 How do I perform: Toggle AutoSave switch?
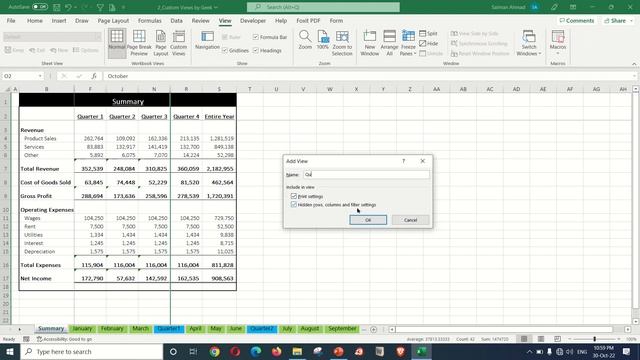40,7
